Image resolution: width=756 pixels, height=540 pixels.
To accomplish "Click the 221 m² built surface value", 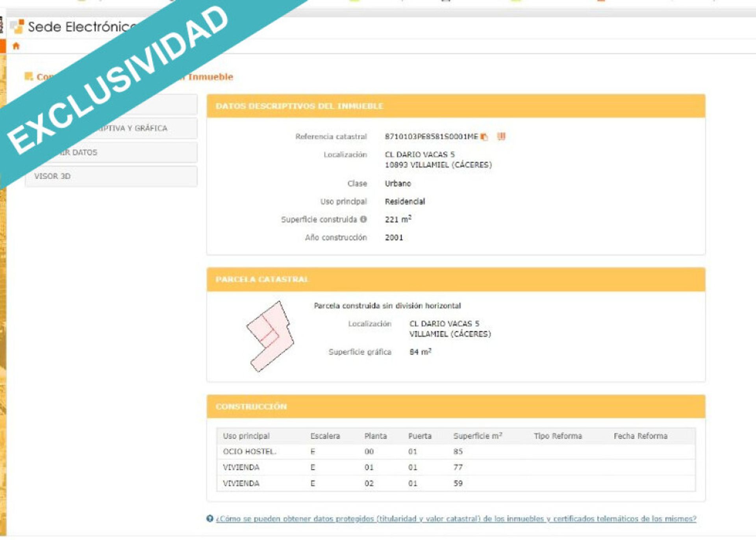I will pos(398,219).
